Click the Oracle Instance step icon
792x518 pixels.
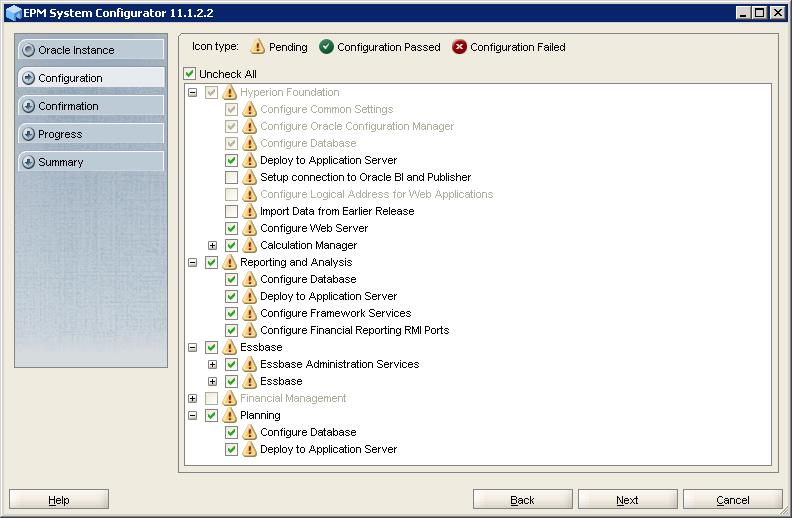click(x=29, y=50)
